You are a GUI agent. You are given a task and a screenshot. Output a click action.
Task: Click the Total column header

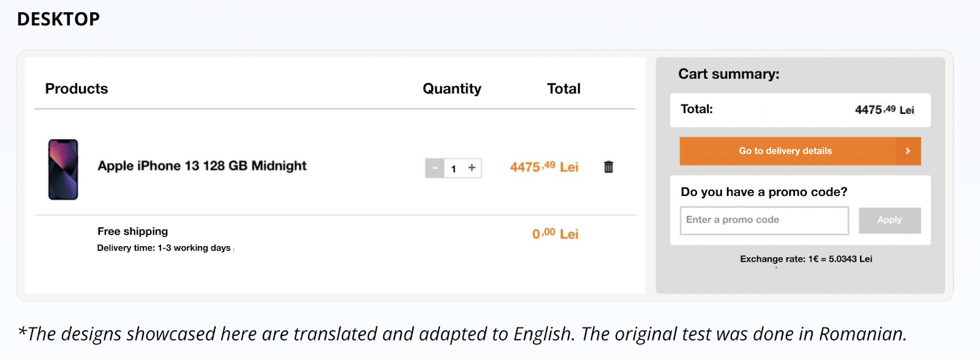(563, 89)
